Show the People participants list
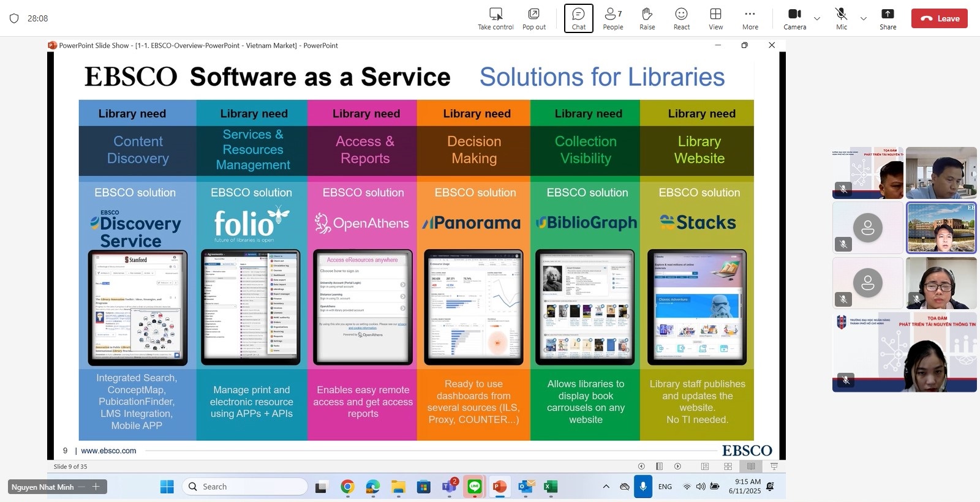 click(612, 18)
